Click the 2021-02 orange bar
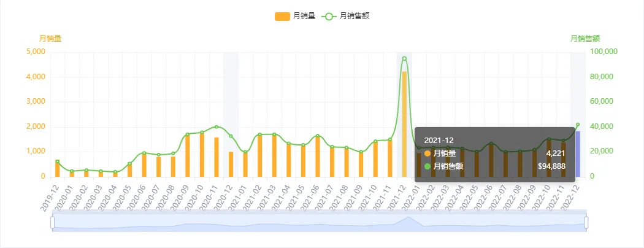The image size is (644, 248). 260,156
